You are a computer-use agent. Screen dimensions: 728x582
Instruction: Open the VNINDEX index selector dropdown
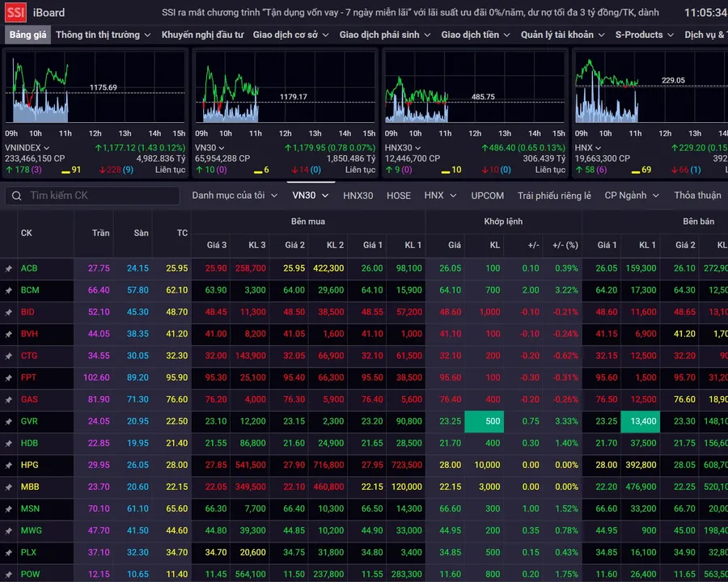pyautogui.click(x=27, y=148)
